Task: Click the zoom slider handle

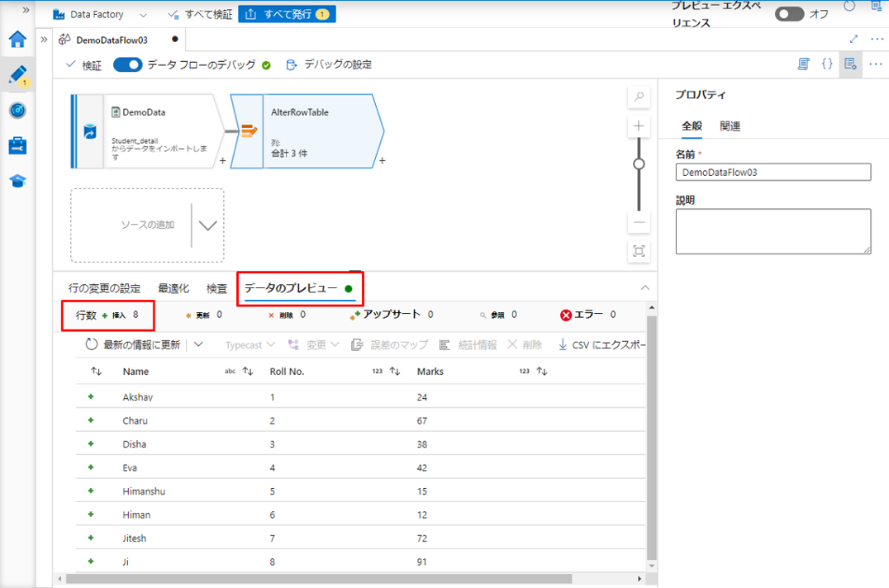Action: click(x=639, y=164)
